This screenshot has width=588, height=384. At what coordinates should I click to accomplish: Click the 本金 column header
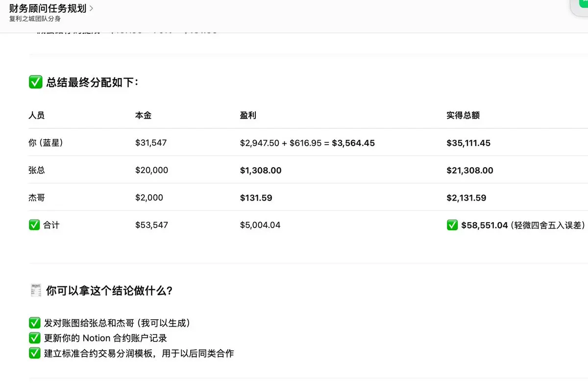(x=144, y=116)
